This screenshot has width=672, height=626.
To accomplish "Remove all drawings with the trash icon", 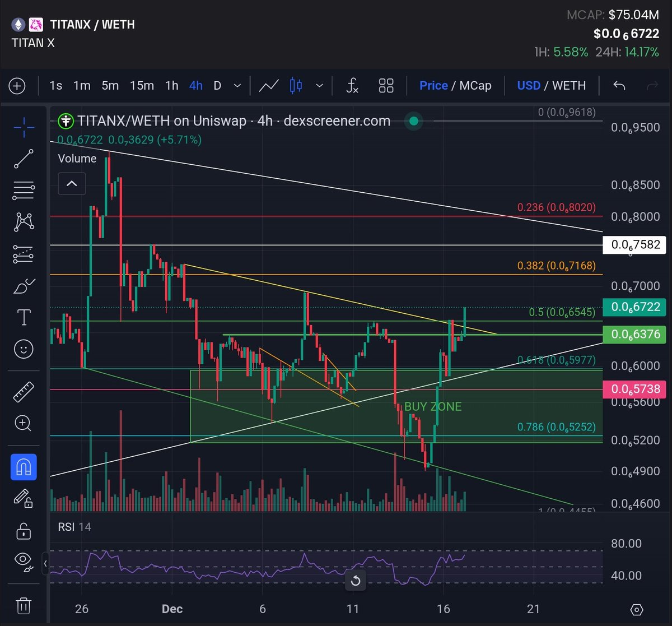I will coord(23,606).
